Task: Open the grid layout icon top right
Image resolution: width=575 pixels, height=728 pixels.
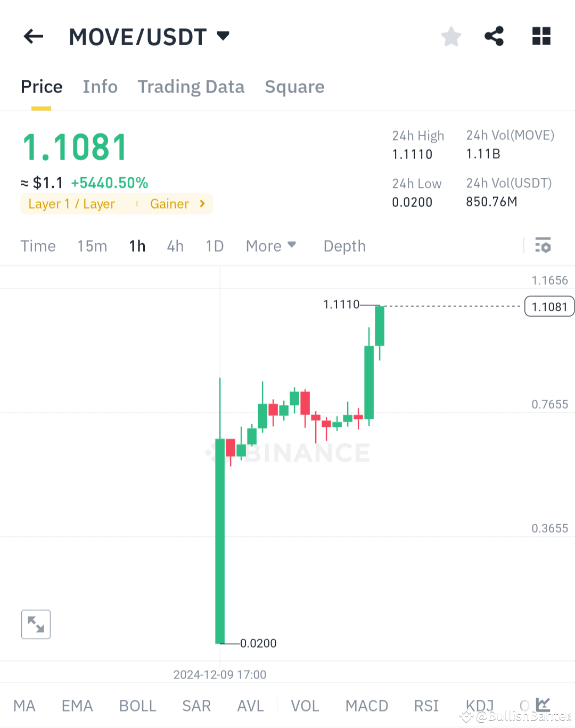Action: [x=541, y=36]
